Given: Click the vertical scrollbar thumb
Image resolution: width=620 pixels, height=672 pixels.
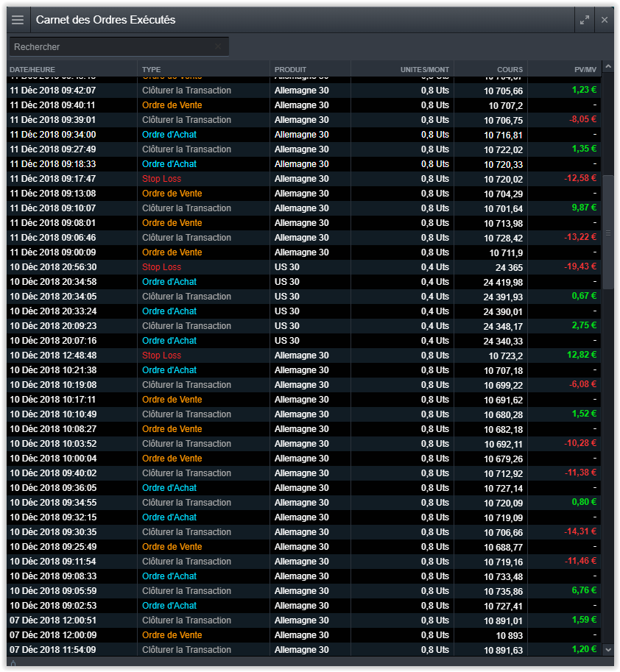Looking at the screenshot, I should coord(608,232).
